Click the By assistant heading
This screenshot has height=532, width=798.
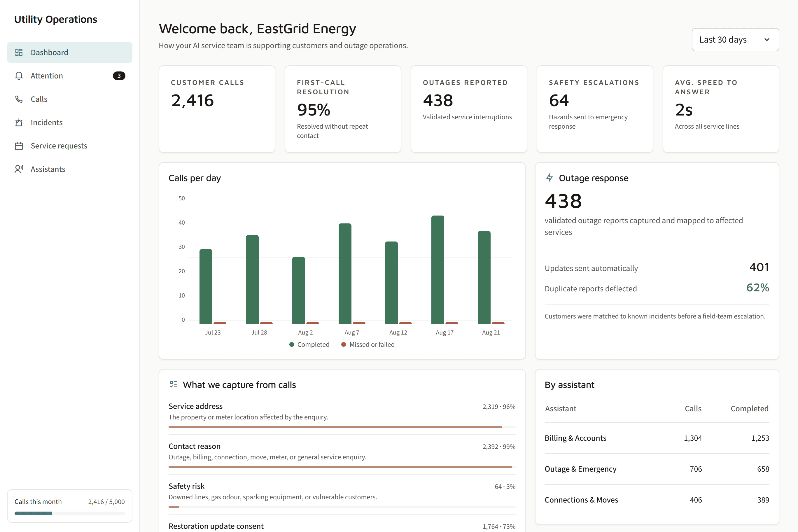569,385
